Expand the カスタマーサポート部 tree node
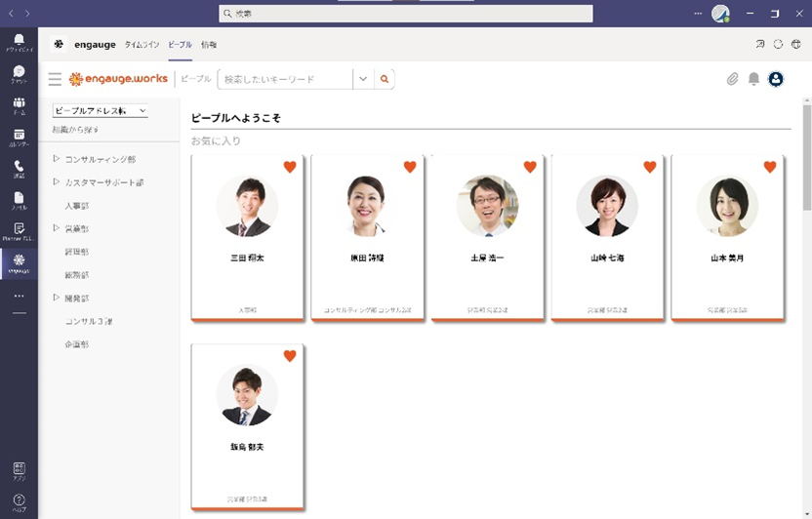Image resolution: width=812 pixels, height=519 pixels. tap(57, 181)
